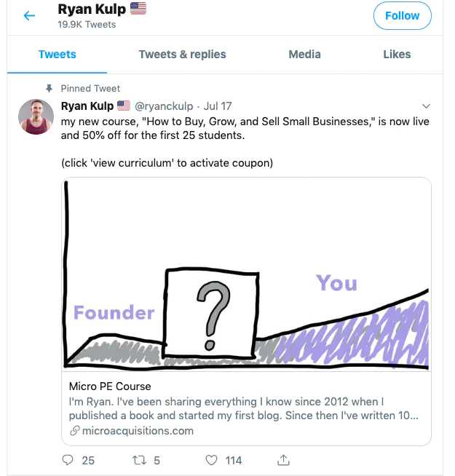Click the Ryan Kulp name in the tweet
455x476 pixels.
pos(87,106)
